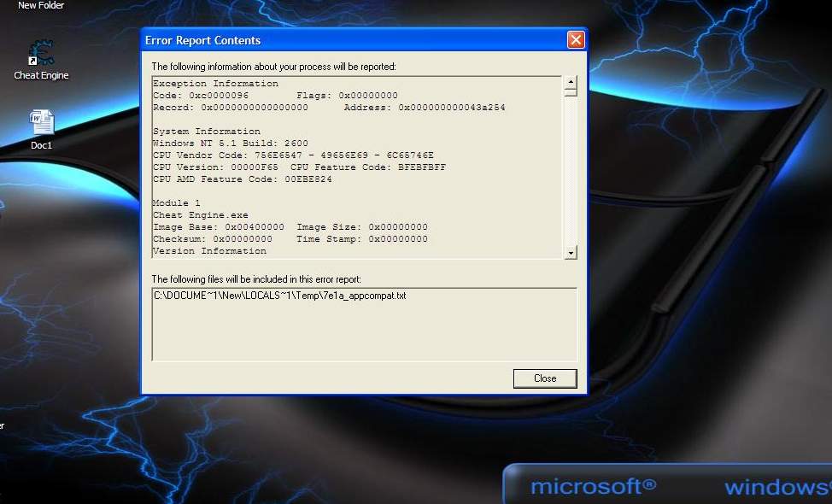Screen dimensions: 832x504
Task: Click the Windows NT 5.1 Build line
Action: click(x=230, y=144)
